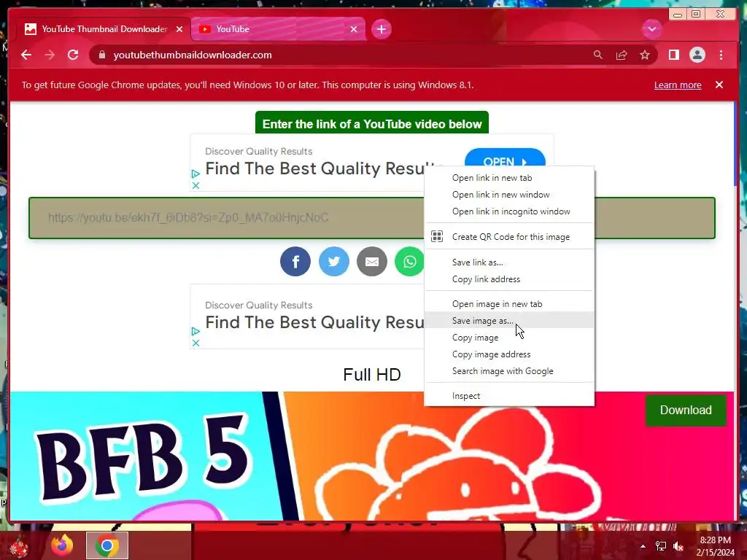This screenshot has height=560, width=747.
Task: Click the top ad's AdChoices triangle icon
Action: tap(196, 174)
